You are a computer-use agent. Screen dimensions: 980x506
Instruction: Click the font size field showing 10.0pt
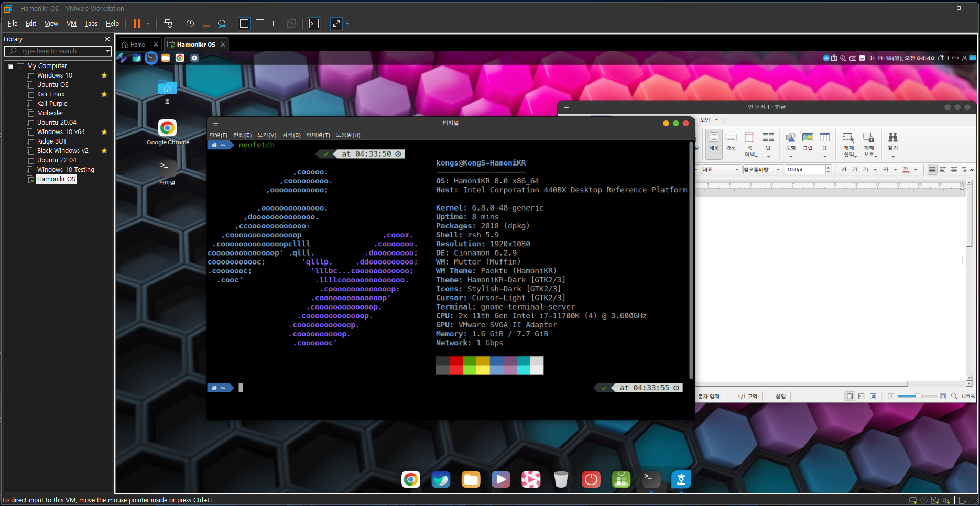805,169
